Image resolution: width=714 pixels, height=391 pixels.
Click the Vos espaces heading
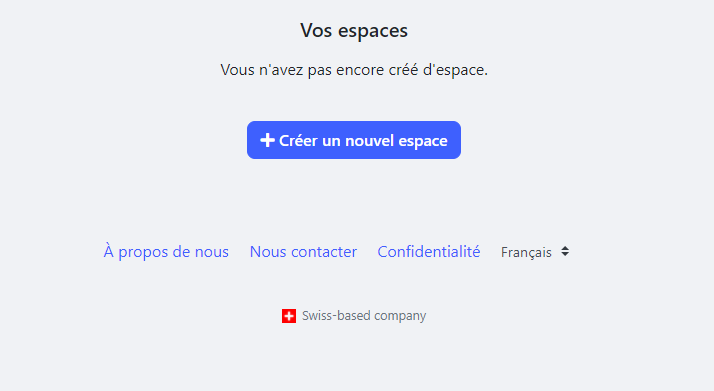(x=354, y=30)
